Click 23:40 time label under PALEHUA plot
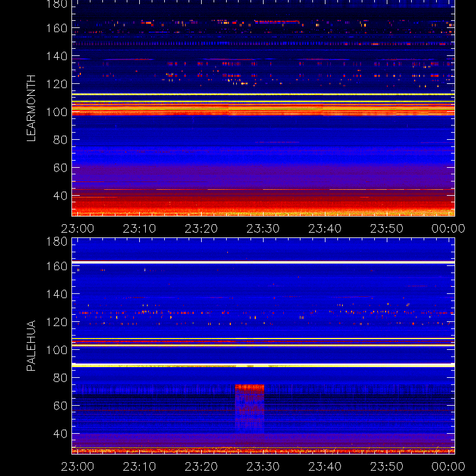476x476 pixels. pos(325,466)
